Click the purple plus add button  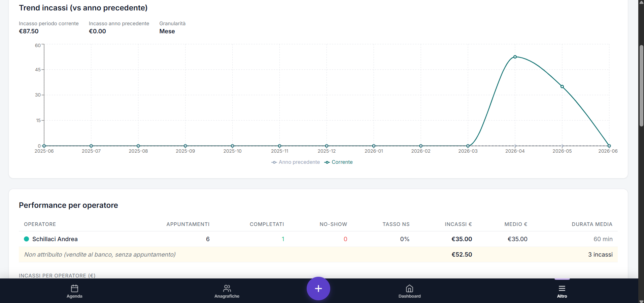click(x=318, y=289)
